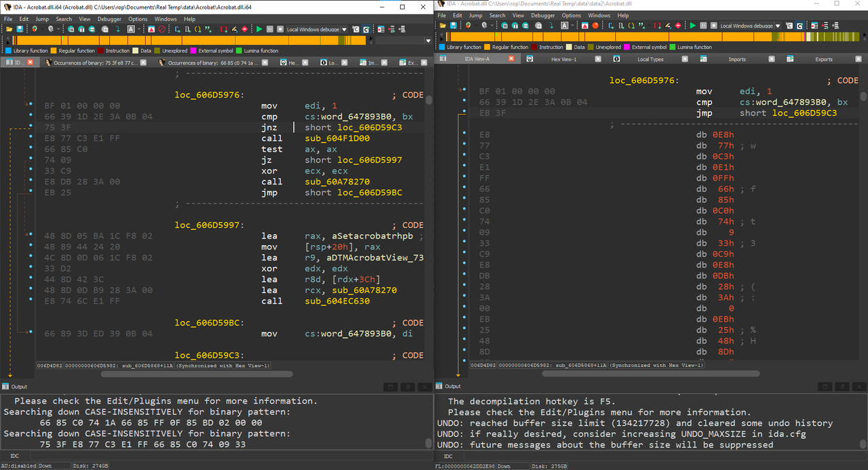
Task: Click red circle cancel icon in data2 window toolbar
Action: point(595,26)
